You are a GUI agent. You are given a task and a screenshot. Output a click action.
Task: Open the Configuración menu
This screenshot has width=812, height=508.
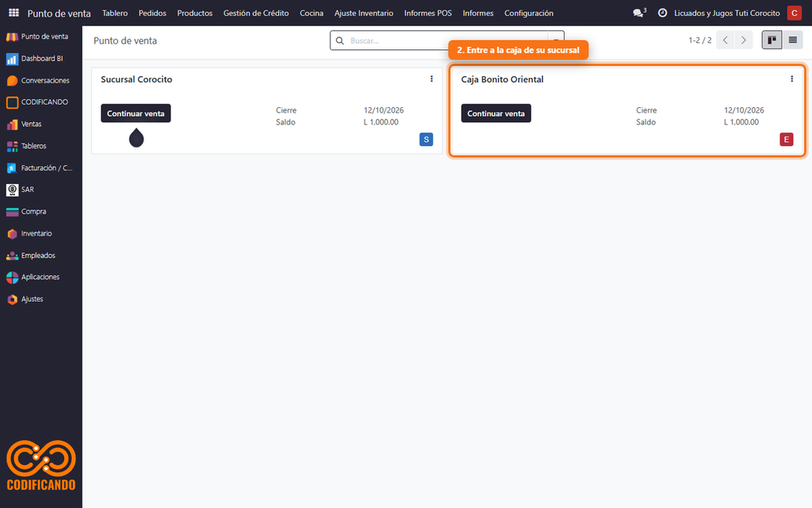pos(529,13)
